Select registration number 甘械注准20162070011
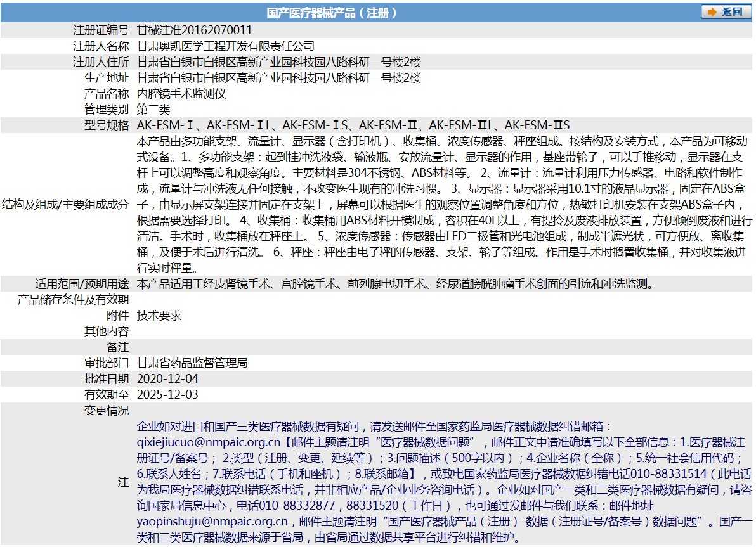Screen dimensions: 756x547 tap(195, 30)
